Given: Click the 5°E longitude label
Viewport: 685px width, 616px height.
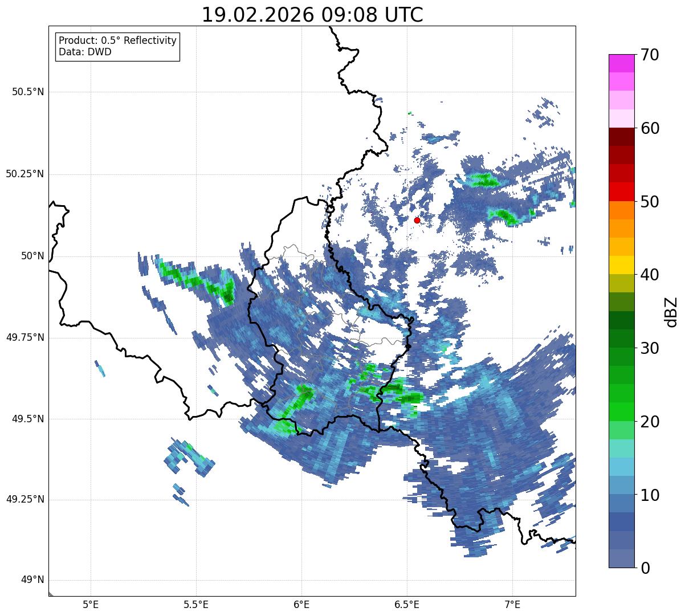Looking at the screenshot, I should point(91,604).
